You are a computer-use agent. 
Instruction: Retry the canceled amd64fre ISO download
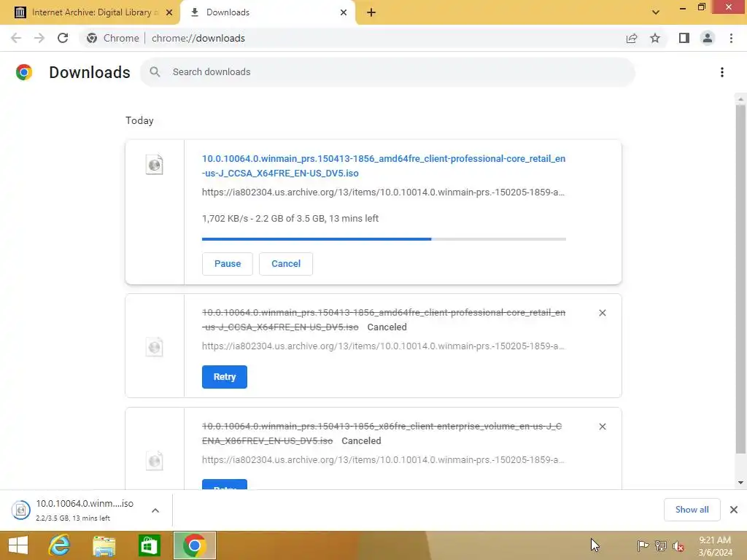[225, 377]
